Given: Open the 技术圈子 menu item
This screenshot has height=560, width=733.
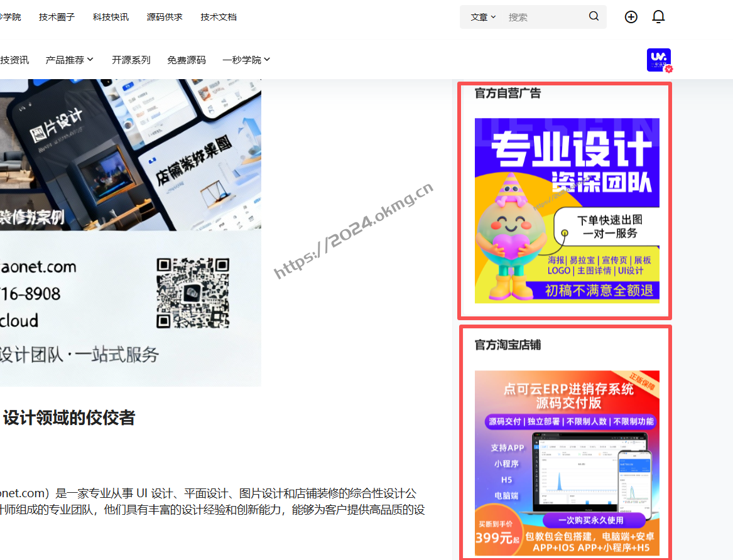Looking at the screenshot, I should click(x=56, y=17).
